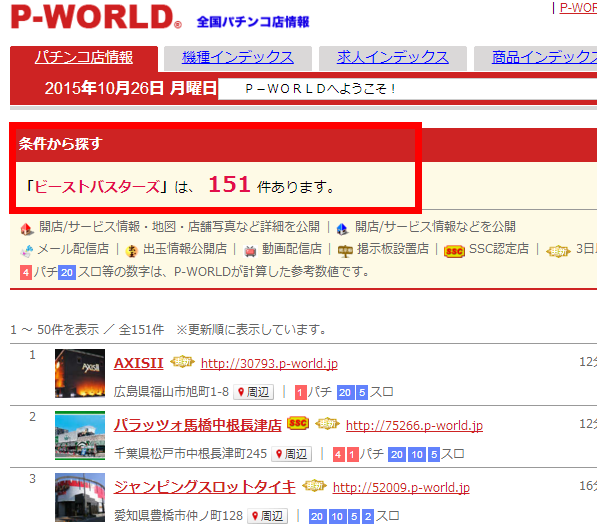Click SSC badge next to パラッツォ馬橋中根長津店
Screen dimensions: 597x524
point(298,423)
